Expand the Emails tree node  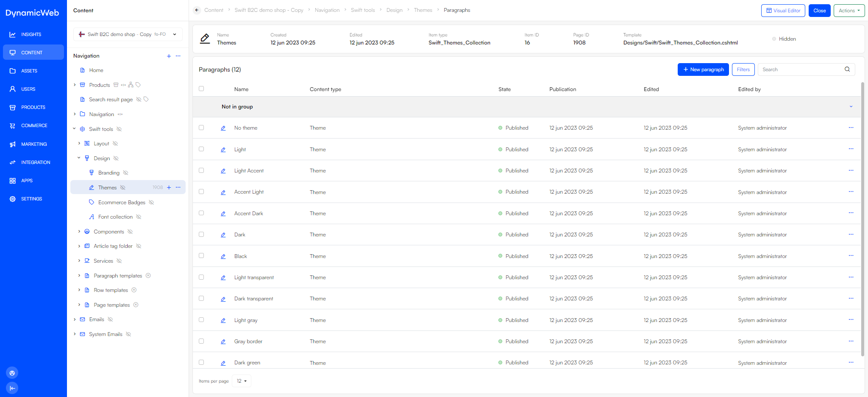tap(75, 319)
